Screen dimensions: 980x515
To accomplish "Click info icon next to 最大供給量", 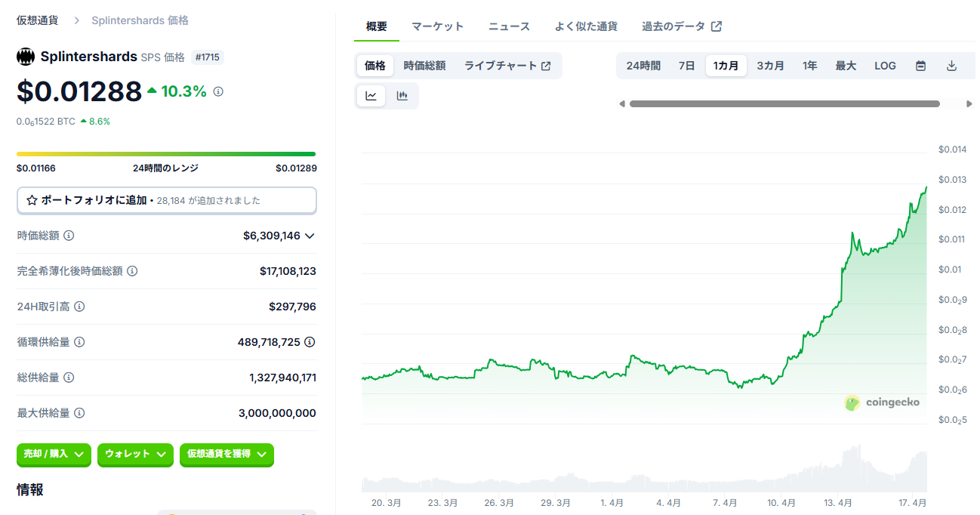I will point(79,413).
